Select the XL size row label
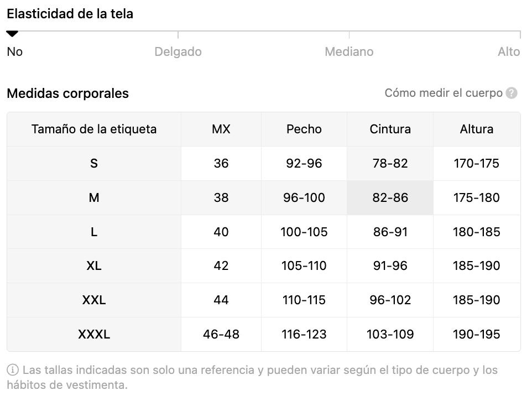This screenshot has height=406, width=532. (x=94, y=266)
